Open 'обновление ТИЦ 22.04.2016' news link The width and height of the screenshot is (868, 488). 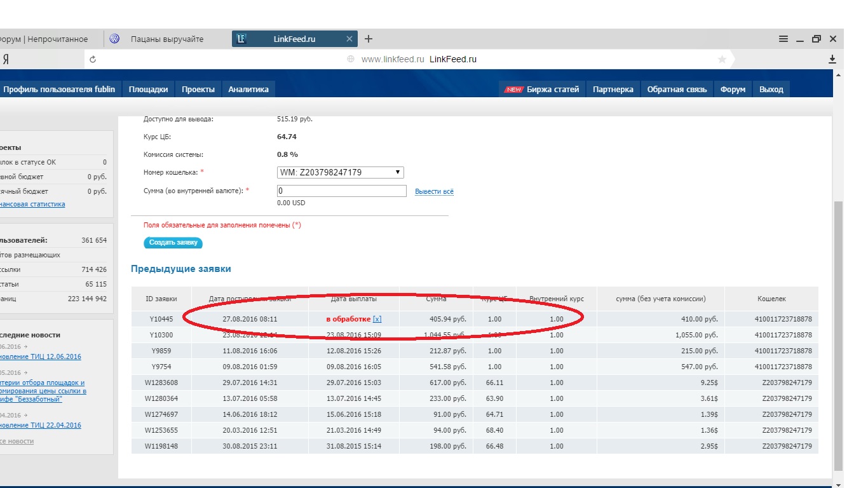coord(41,425)
